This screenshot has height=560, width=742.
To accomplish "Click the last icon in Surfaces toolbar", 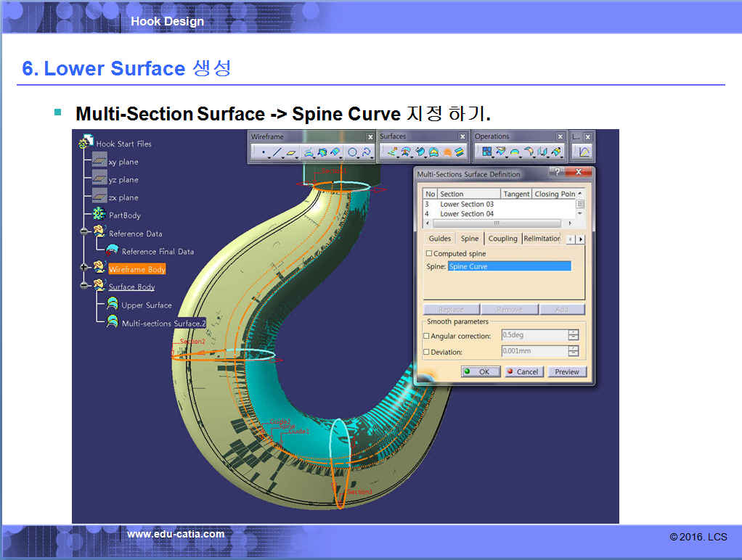I will pyautogui.click(x=460, y=152).
